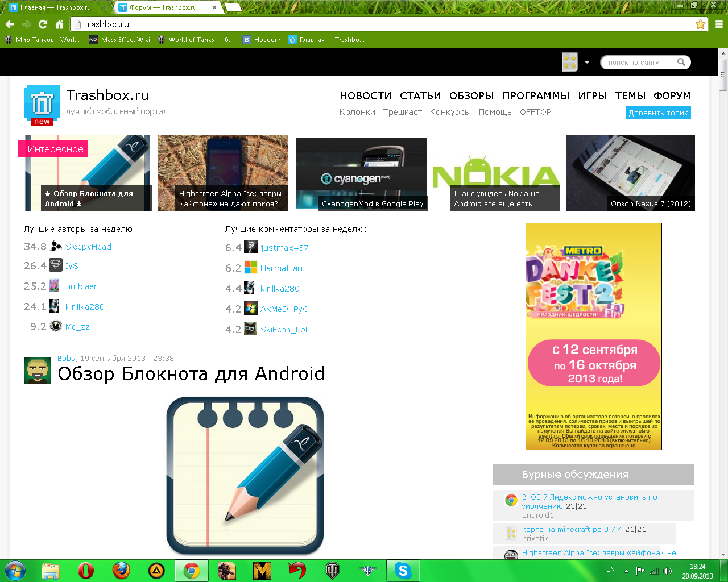Open the карта на minecraft pe 0.7.4 discussion
The width and height of the screenshot is (728, 582).
572,529
